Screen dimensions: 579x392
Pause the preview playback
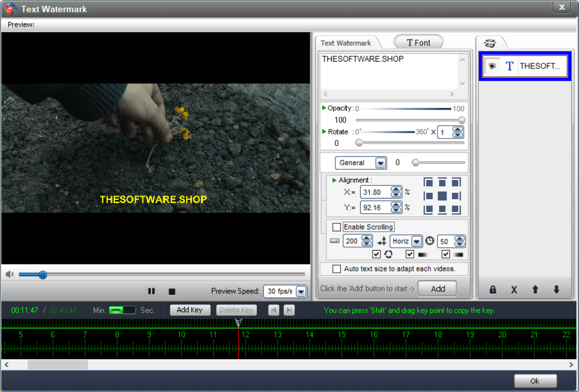152,291
